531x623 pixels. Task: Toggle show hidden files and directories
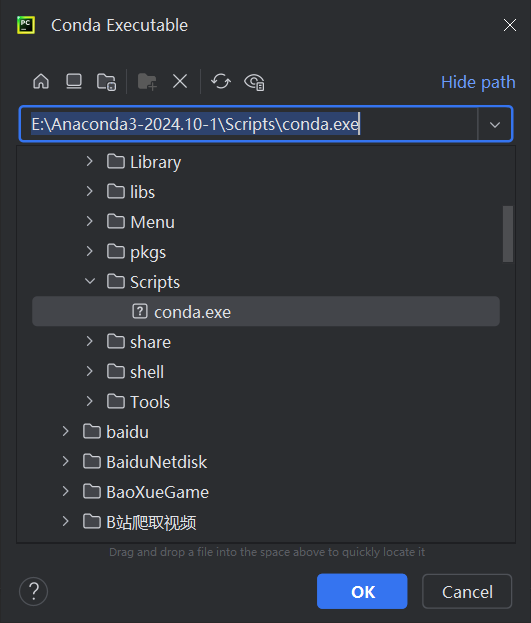click(254, 82)
